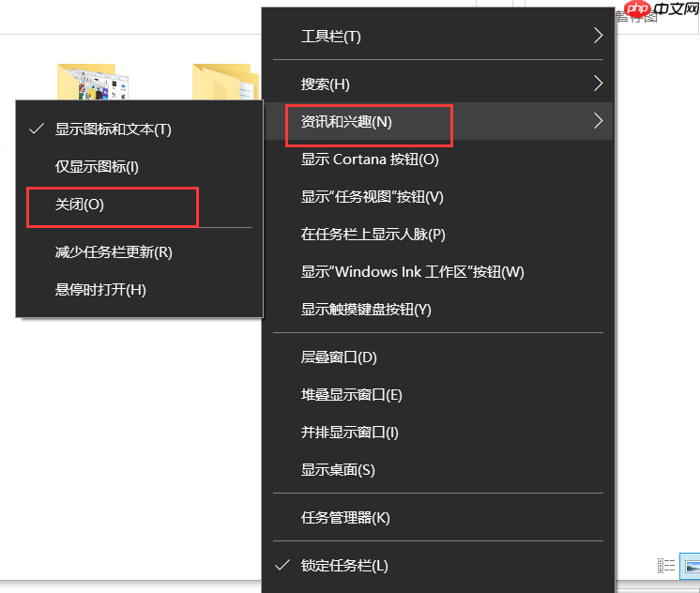700x593 pixels.
Task: Choose 堆叠显示窗口(E) option
Action: click(x=437, y=394)
